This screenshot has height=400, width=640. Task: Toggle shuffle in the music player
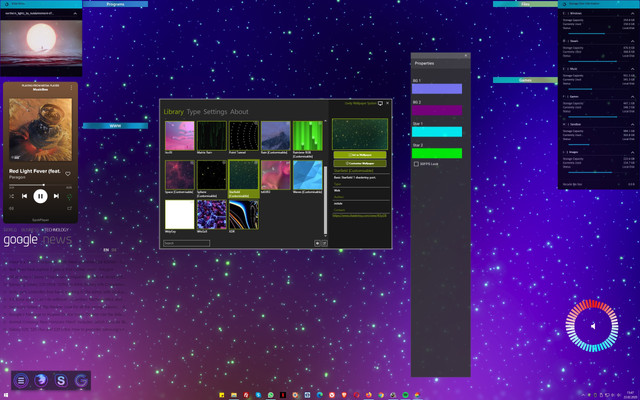coord(11,196)
